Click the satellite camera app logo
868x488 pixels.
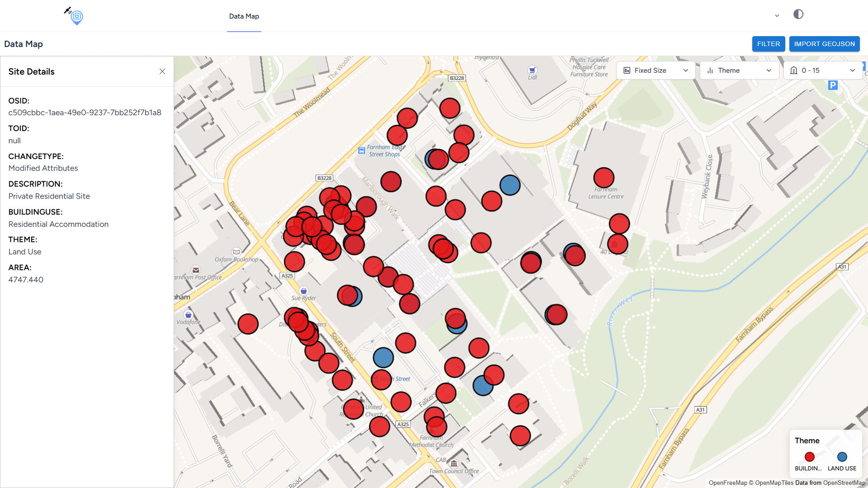coord(75,16)
